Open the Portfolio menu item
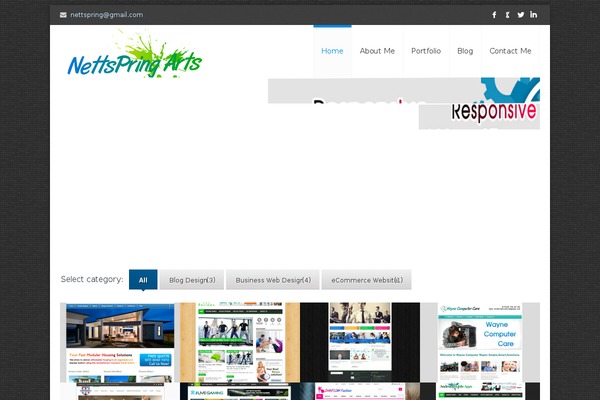The image size is (600, 400). click(426, 51)
